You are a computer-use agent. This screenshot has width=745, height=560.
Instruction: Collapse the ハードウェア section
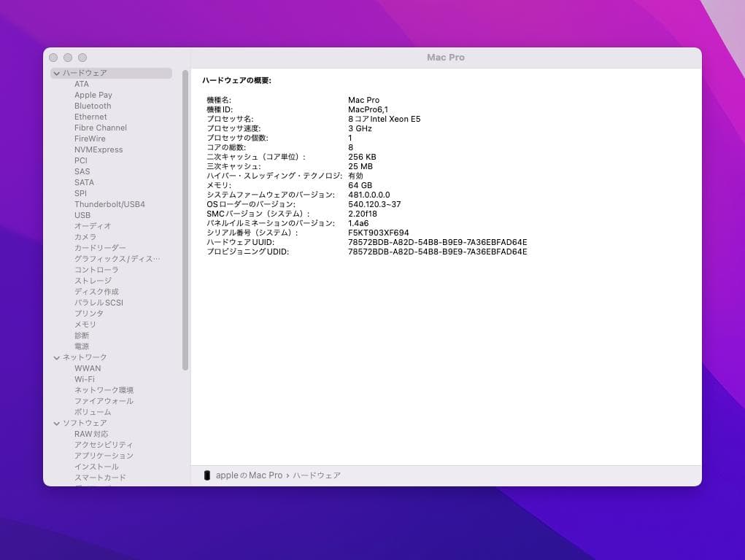(x=56, y=73)
